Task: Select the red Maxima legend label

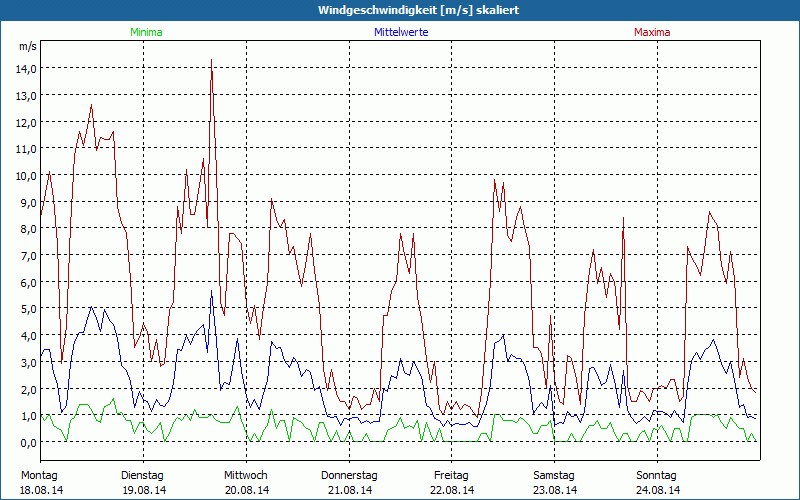Action: (x=652, y=32)
